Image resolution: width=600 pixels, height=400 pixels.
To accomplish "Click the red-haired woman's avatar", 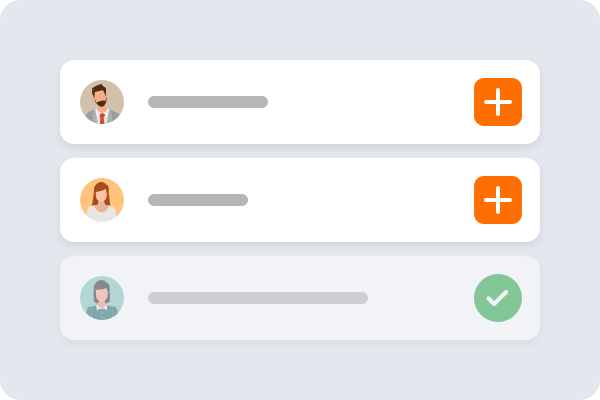I will [102, 200].
